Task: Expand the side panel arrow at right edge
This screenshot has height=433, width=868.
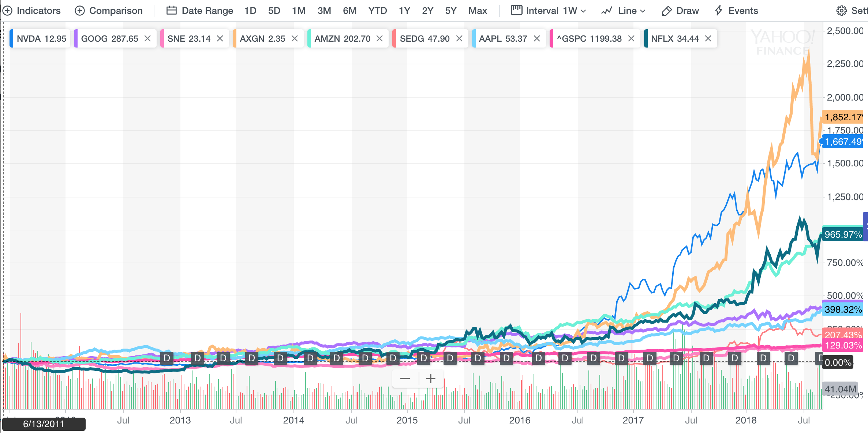Action: pos(866,227)
